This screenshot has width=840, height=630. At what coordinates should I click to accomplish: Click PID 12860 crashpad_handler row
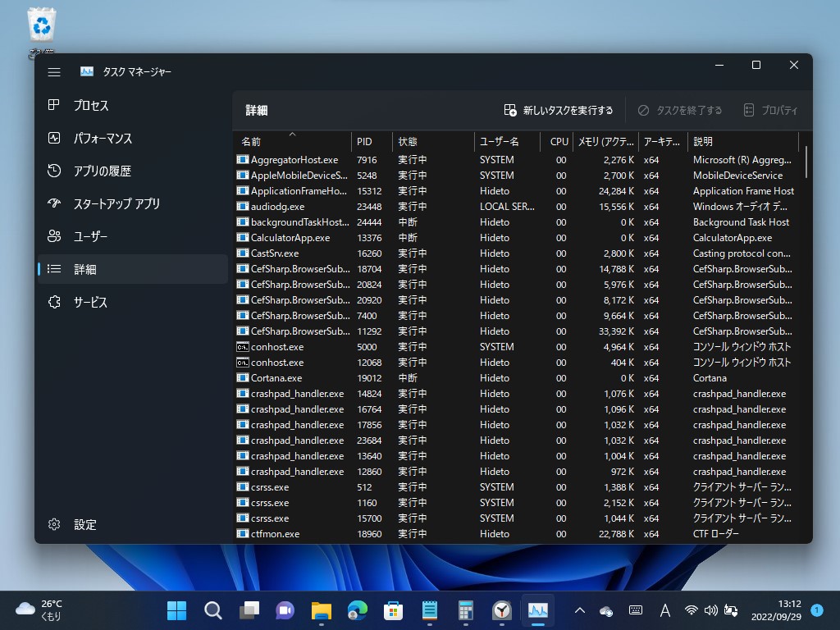click(517, 472)
